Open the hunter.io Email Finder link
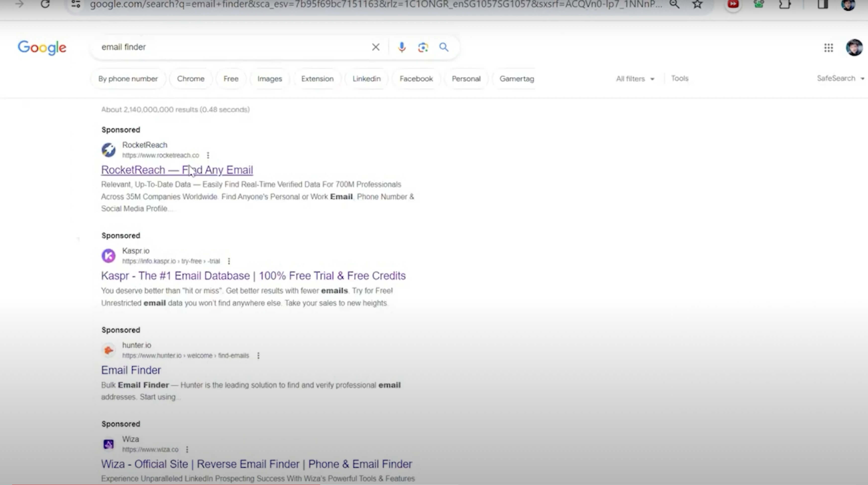 tap(131, 370)
